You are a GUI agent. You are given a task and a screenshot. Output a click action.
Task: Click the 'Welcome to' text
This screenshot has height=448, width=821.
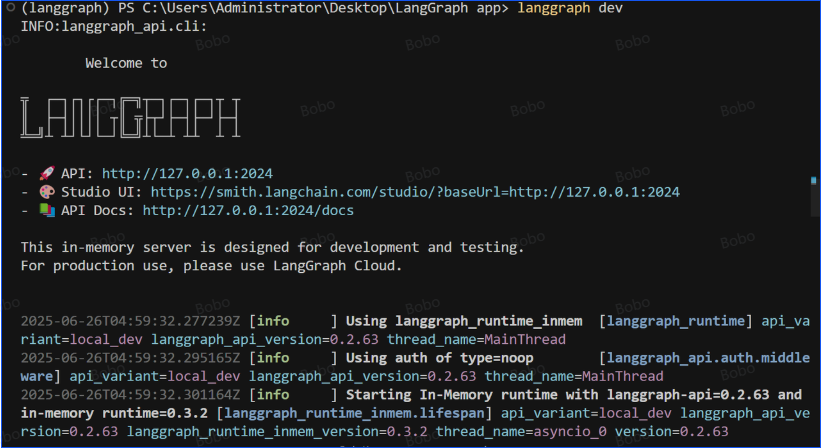tap(126, 63)
